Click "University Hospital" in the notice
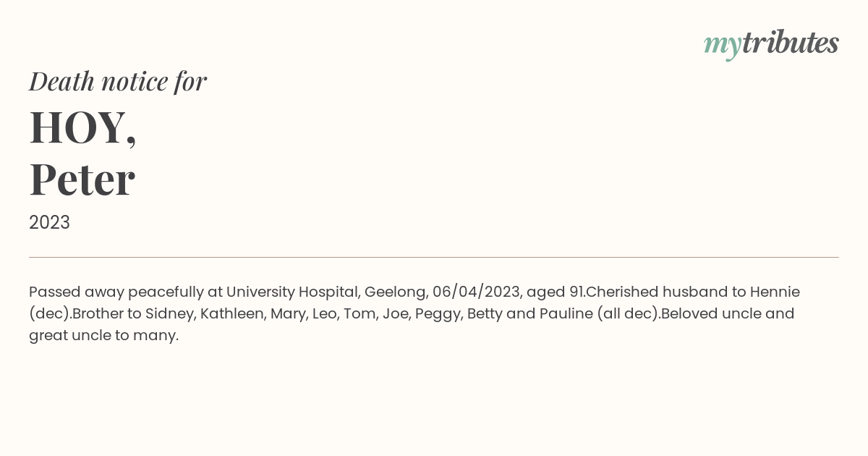 (292, 292)
